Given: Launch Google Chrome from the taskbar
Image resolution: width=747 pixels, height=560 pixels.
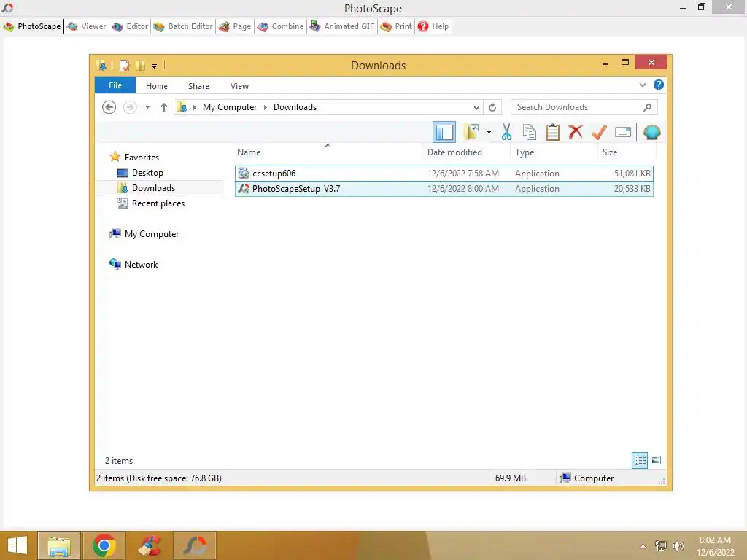Looking at the screenshot, I should 104,545.
